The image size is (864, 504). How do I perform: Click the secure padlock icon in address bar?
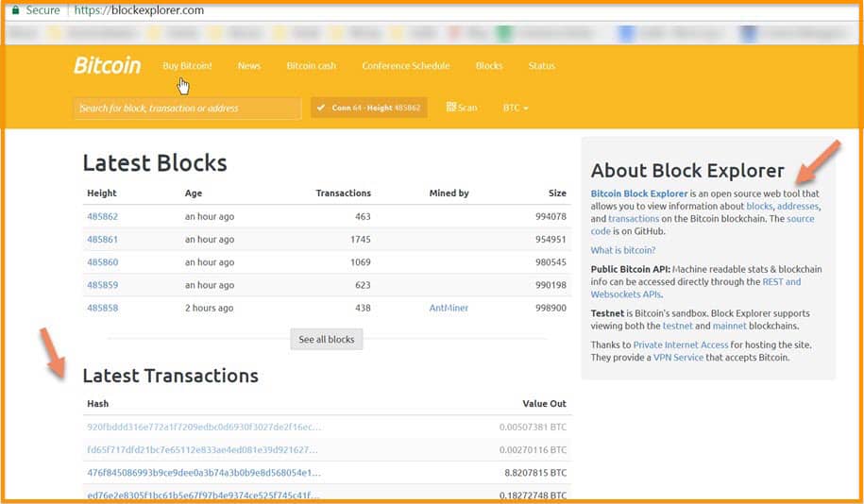click(x=15, y=10)
